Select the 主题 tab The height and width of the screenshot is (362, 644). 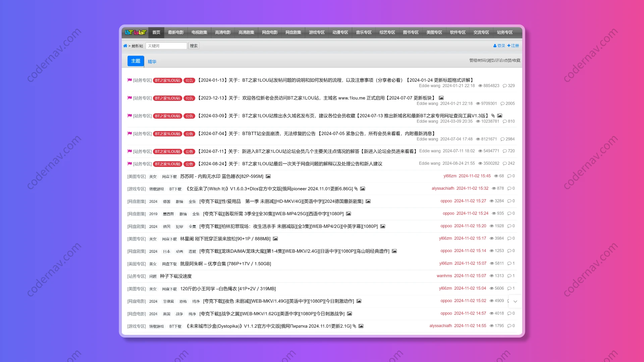tap(136, 61)
